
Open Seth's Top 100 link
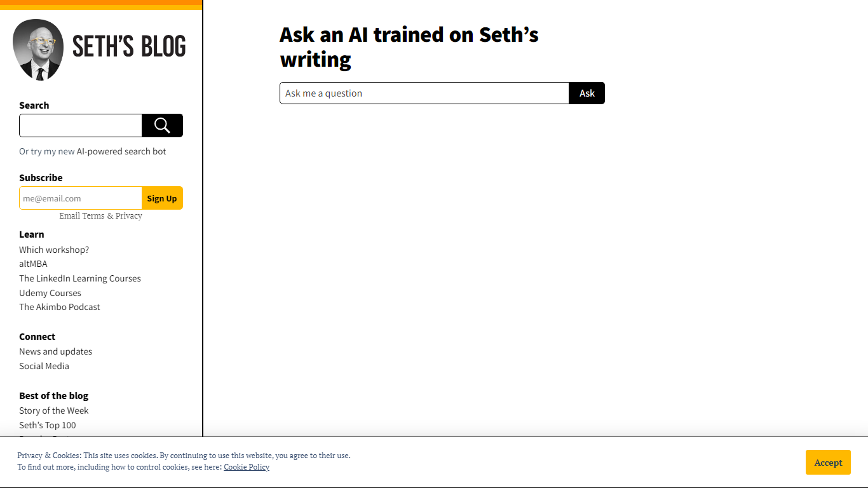48,425
